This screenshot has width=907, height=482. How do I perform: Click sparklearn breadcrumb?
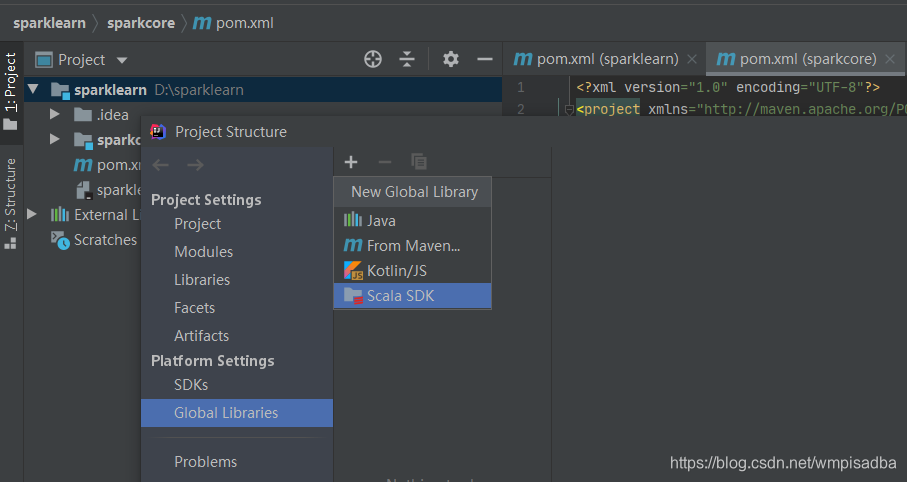click(49, 23)
